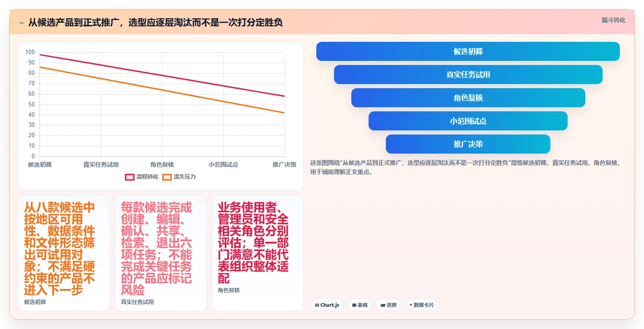Screen dimensions: 644x329
Task: Click the 推广决策 x-axis label
Action: 285,164
